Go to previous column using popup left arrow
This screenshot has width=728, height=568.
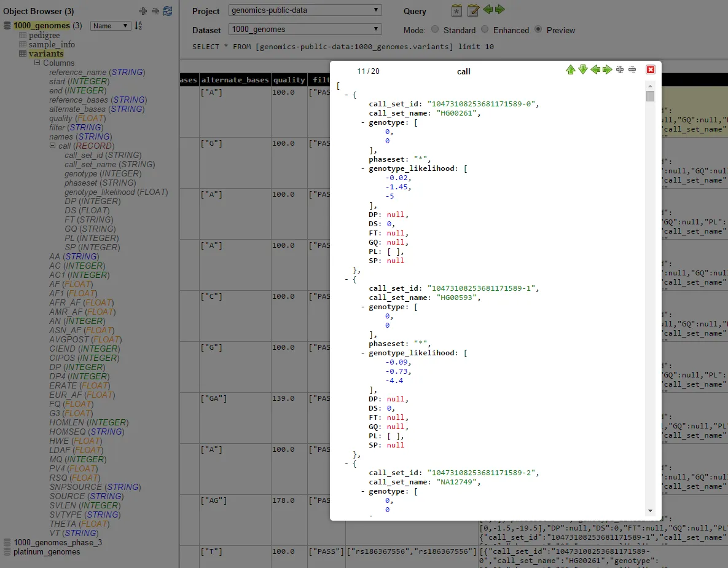[x=595, y=70]
